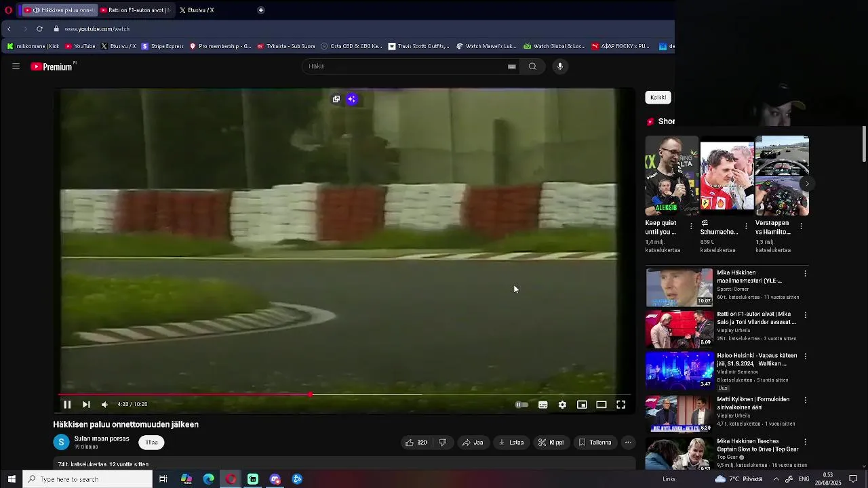Open the Sulan maan porsas channel name
This screenshot has width=868, height=488.
(x=102, y=439)
